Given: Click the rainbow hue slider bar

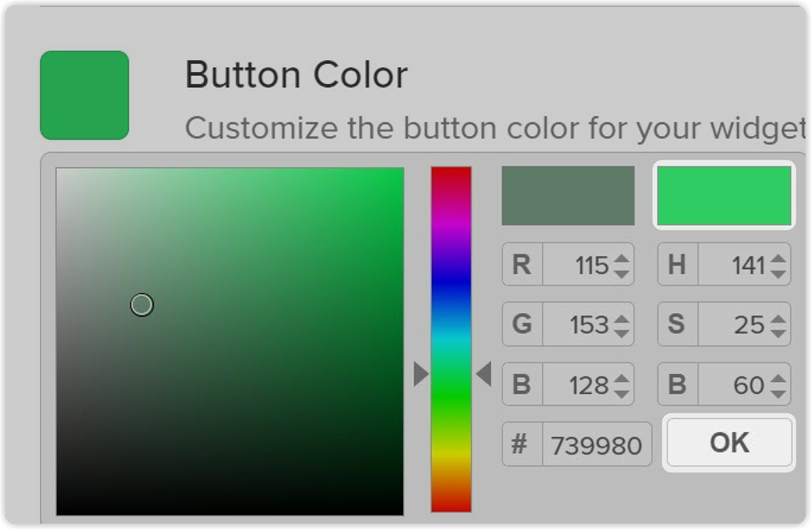Looking at the screenshot, I should point(451,339).
